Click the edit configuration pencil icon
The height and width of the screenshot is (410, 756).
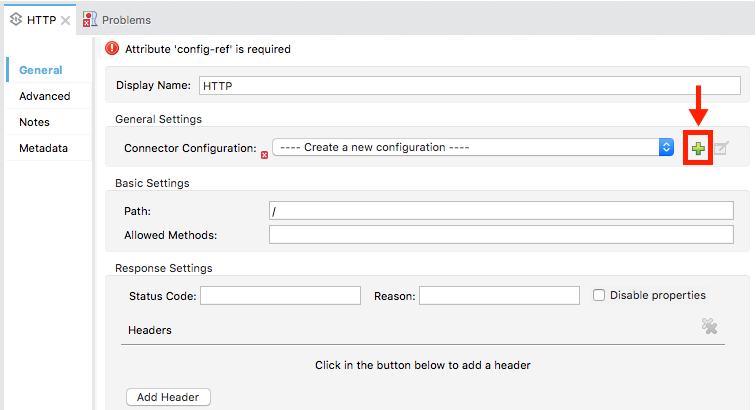click(721, 148)
